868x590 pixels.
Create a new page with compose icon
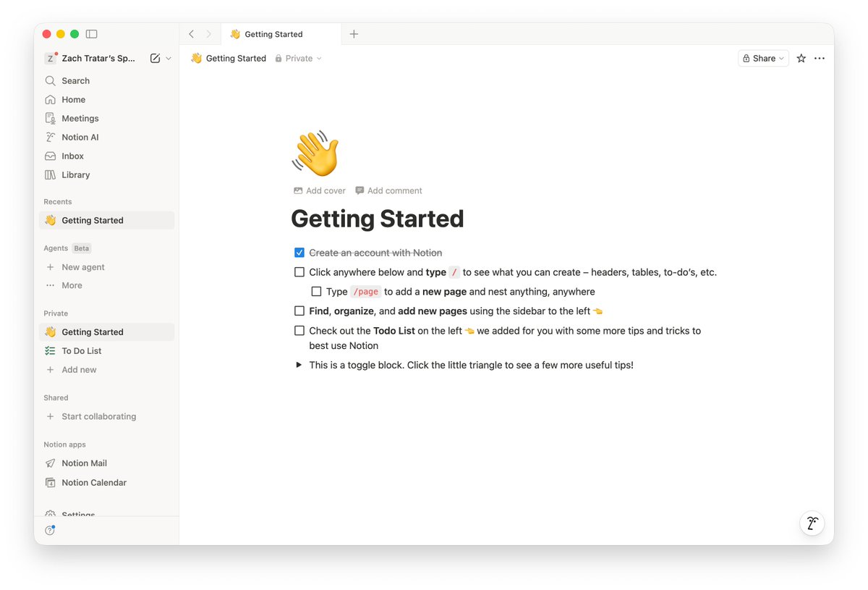click(x=155, y=59)
